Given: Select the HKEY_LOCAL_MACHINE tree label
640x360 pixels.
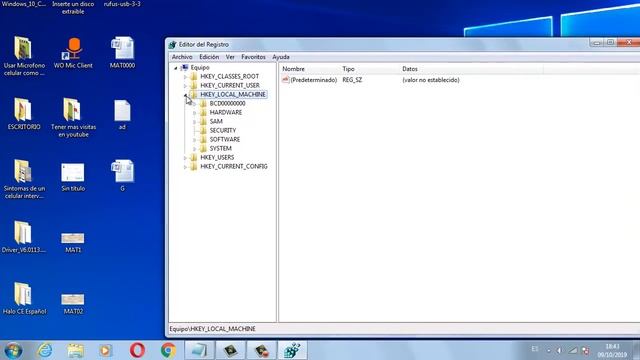Looking at the screenshot, I should (233, 94).
